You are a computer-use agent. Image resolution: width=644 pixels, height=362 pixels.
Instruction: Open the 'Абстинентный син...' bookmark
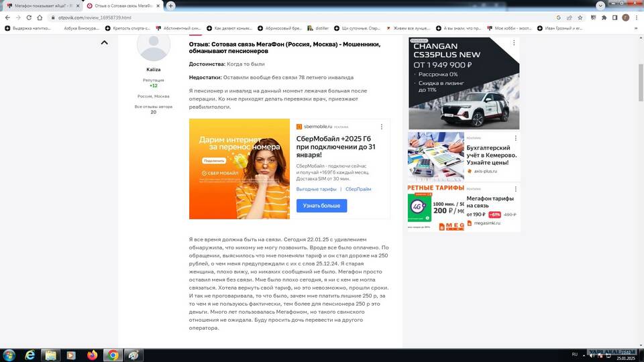(x=178, y=29)
